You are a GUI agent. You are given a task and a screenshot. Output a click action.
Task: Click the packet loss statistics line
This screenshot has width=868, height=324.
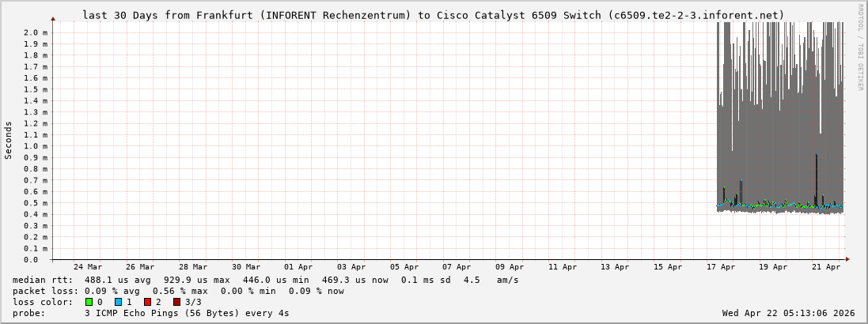pos(178,291)
